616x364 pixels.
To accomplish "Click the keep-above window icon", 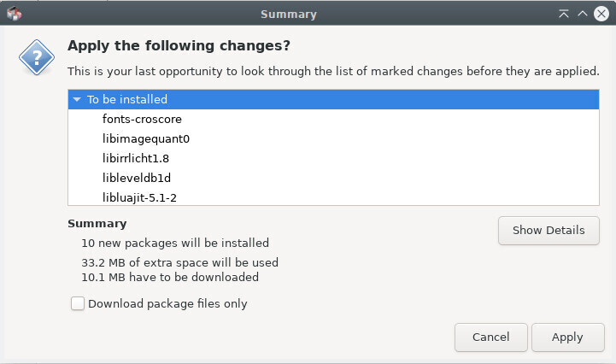I will 564,14.
